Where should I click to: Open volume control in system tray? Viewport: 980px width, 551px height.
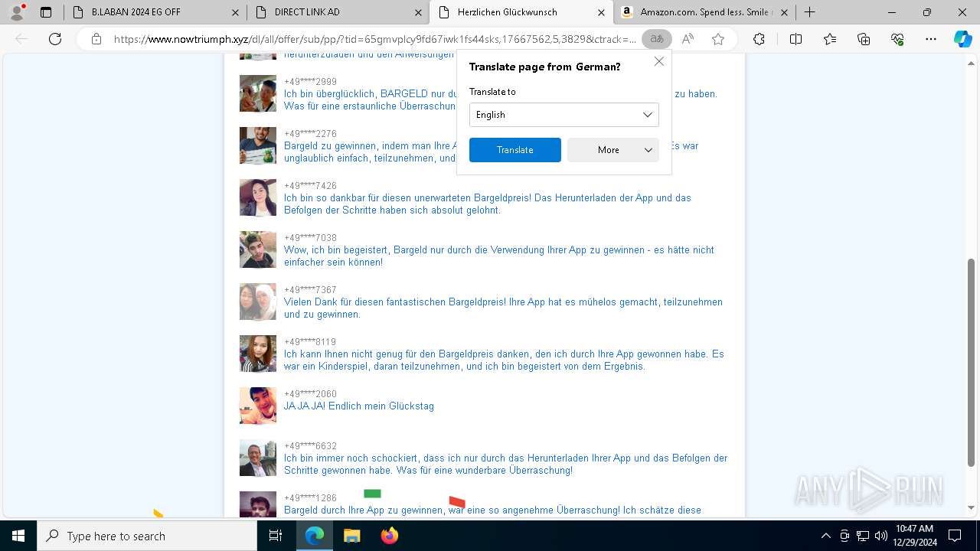tap(881, 536)
